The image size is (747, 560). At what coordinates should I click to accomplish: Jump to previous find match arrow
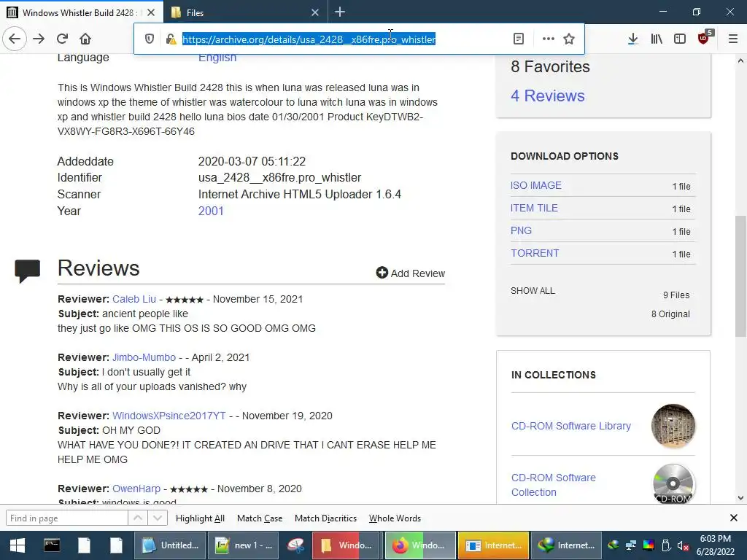click(138, 518)
